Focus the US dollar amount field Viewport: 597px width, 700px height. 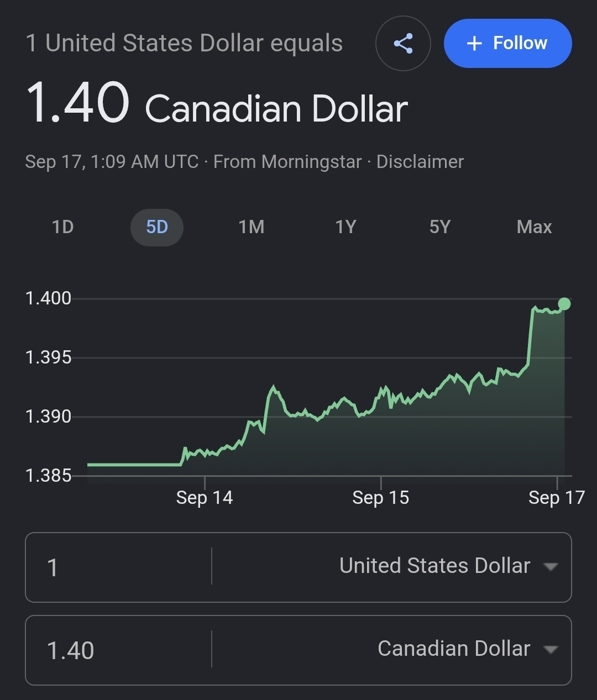point(119,567)
